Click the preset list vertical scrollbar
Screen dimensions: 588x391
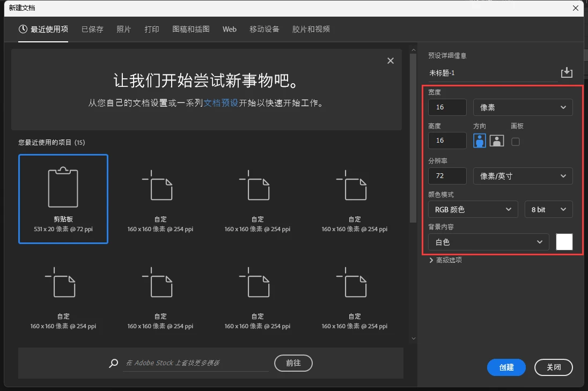(x=413, y=138)
